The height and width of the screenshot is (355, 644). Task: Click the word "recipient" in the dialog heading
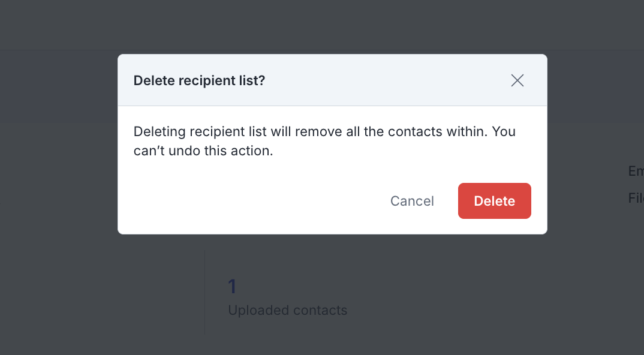coord(207,80)
